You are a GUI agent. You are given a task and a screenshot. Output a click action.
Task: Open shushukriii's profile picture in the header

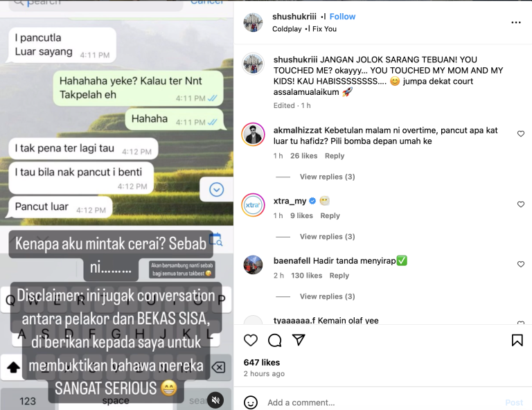(x=253, y=22)
